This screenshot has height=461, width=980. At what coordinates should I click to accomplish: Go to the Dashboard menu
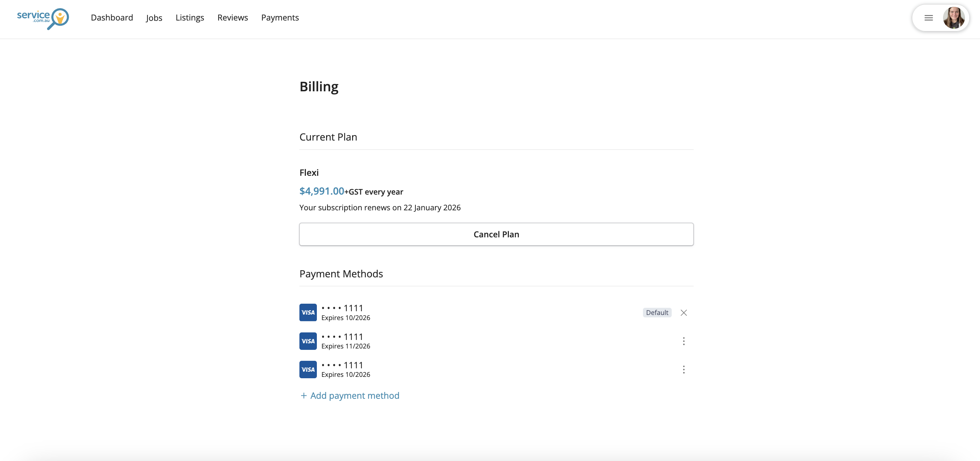tap(112, 17)
